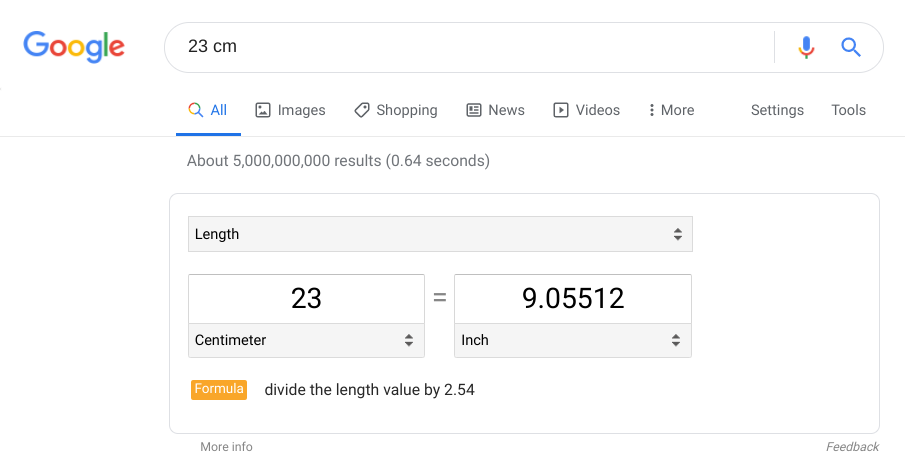
Task: Expand the Inch unit dropdown
Action: (572, 340)
